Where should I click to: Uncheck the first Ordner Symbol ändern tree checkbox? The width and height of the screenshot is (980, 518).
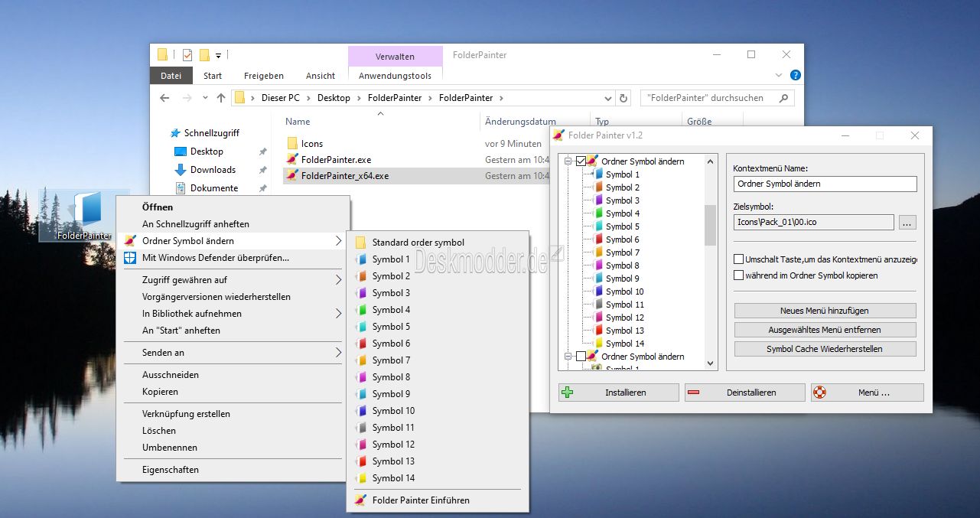pos(581,161)
